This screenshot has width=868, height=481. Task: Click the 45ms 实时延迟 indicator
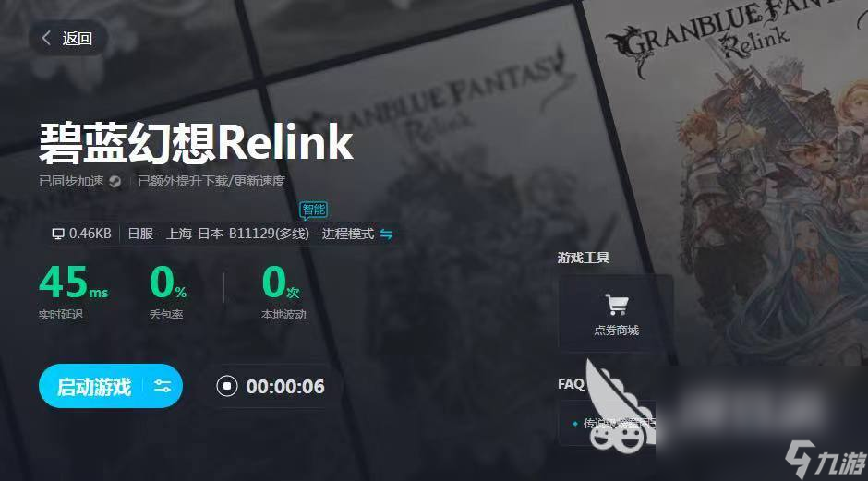point(73,292)
